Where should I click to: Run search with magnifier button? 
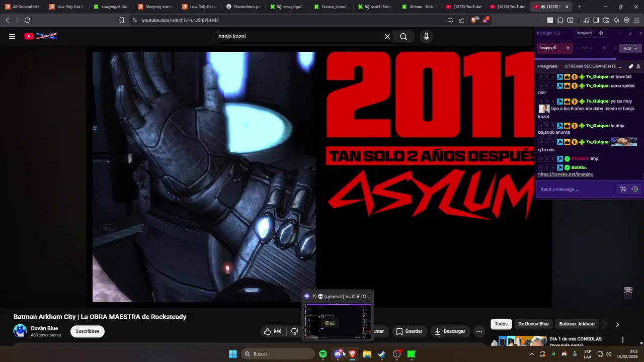coord(404,36)
